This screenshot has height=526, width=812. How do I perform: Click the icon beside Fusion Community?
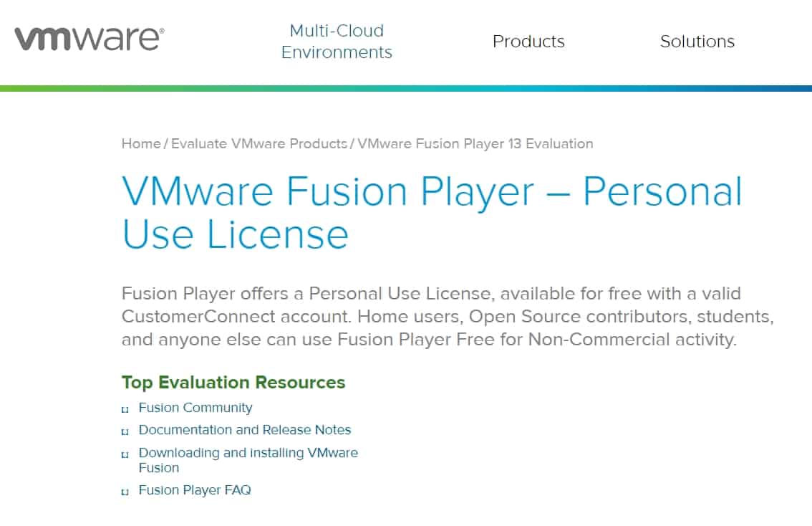point(125,409)
